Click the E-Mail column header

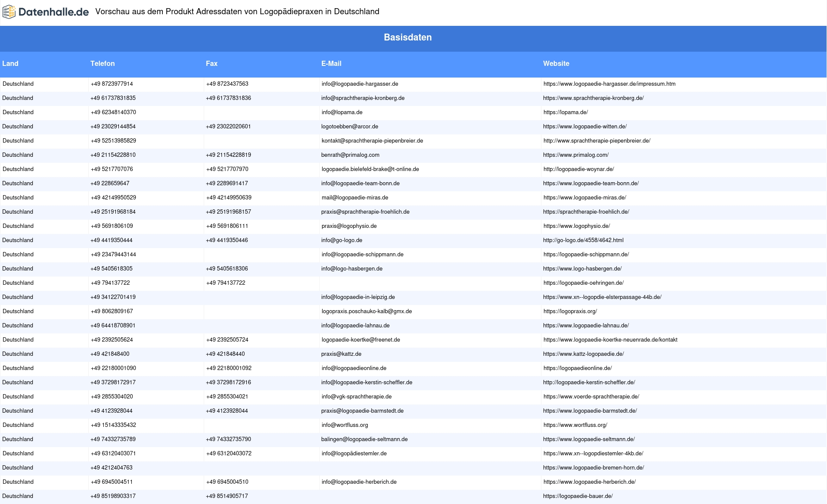pos(331,63)
